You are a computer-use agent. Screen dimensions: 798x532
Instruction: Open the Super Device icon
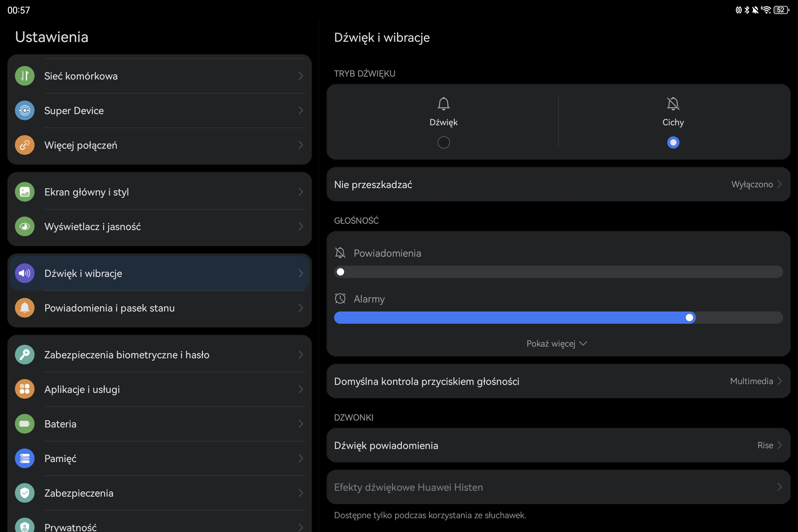(25, 110)
